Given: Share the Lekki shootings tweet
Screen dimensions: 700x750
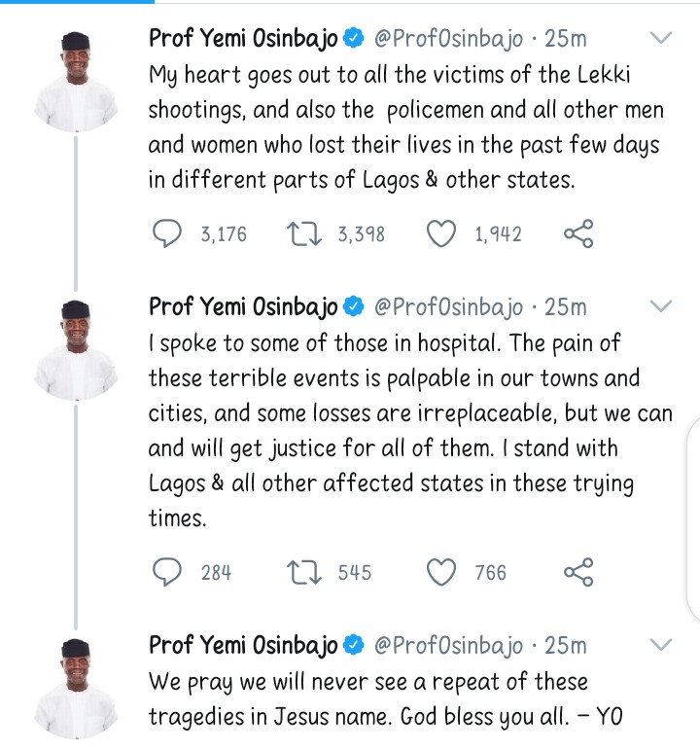Looking at the screenshot, I should pos(578,233).
